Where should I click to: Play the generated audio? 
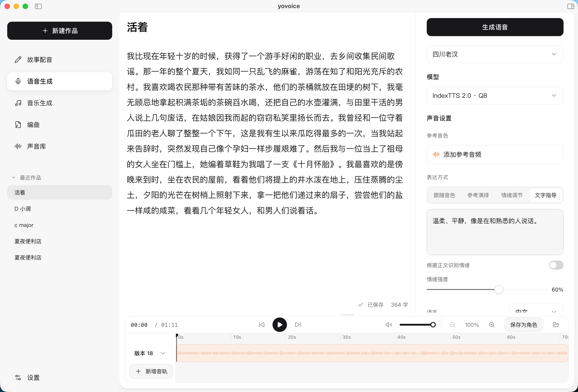pos(280,324)
